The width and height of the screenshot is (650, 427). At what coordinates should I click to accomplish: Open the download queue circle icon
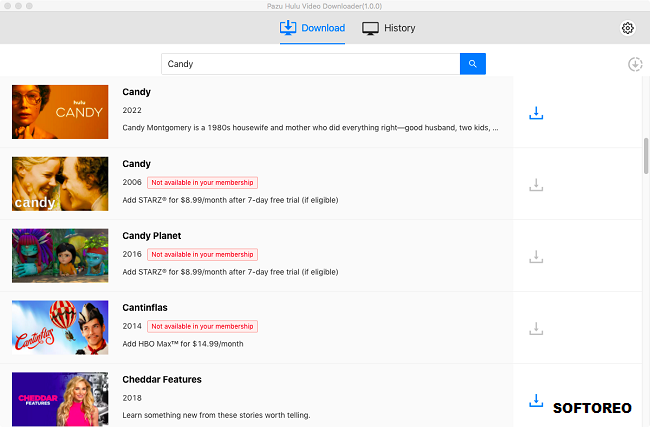(x=635, y=64)
